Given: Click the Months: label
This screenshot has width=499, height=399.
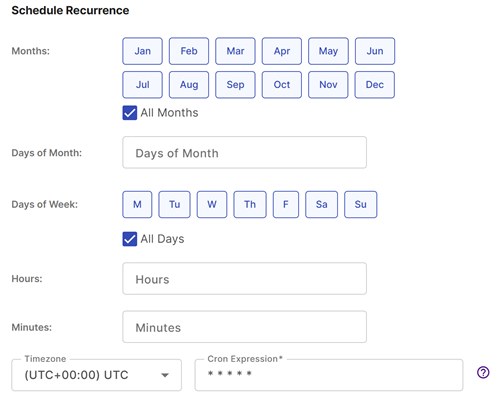Looking at the screenshot, I should [x=31, y=51].
